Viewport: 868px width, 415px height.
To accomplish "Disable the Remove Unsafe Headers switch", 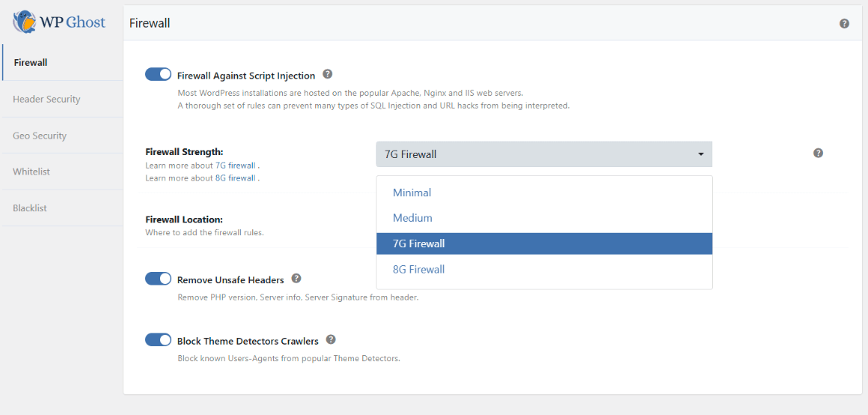I will tap(158, 279).
